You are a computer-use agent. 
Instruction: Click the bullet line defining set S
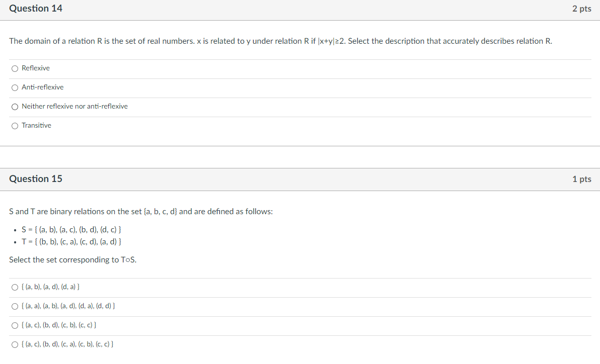pos(71,230)
